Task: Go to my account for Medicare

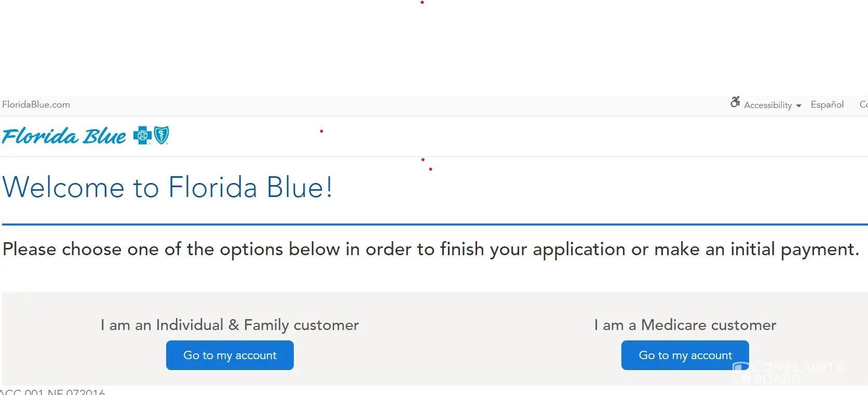Action: (685, 355)
